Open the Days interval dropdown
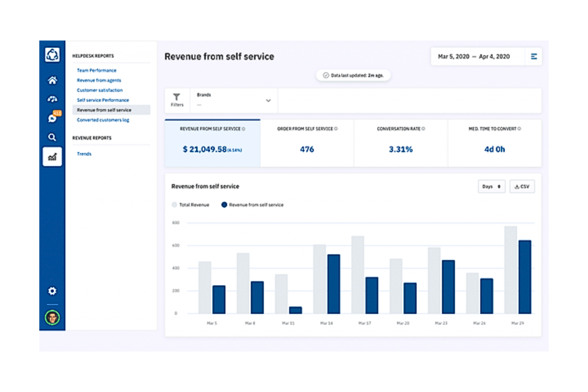The image size is (588, 392). tap(491, 187)
